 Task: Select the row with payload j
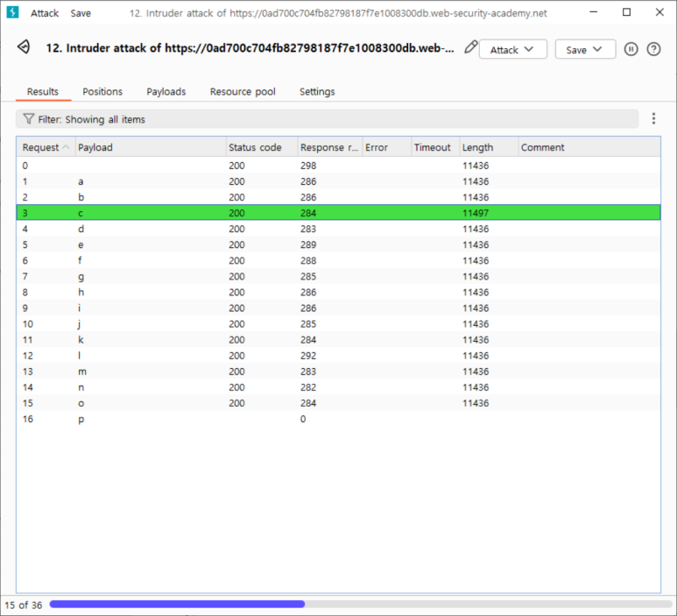coord(338,324)
